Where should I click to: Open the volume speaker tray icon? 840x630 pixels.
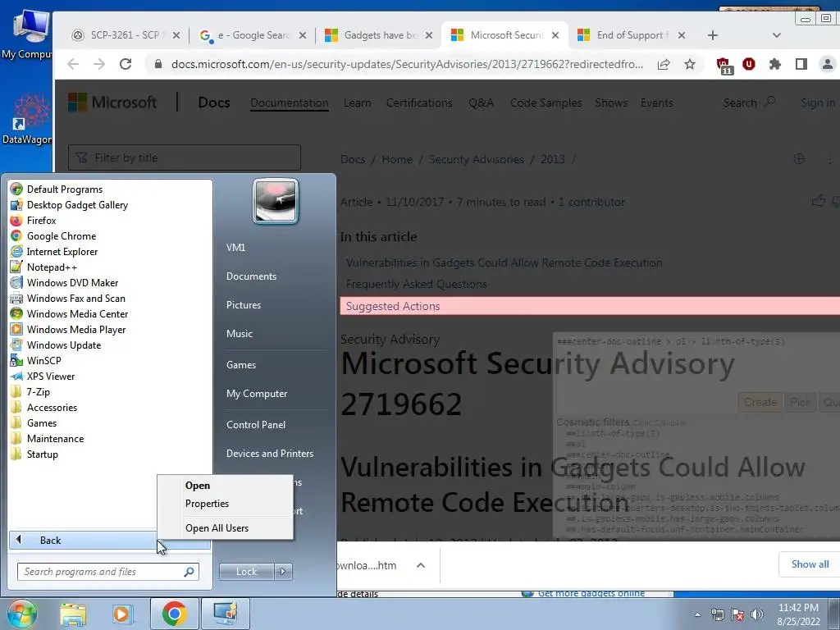pyautogui.click(x=756, y=614)
